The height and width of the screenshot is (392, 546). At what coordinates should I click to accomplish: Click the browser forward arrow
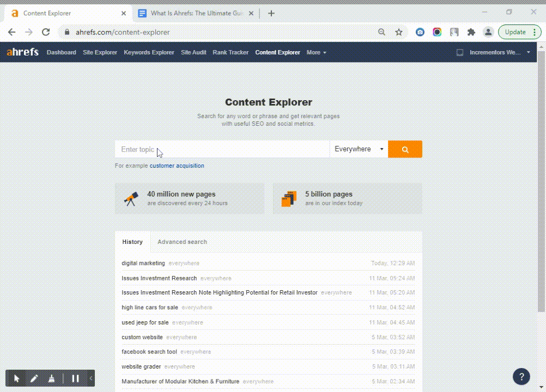coord(28,32)
